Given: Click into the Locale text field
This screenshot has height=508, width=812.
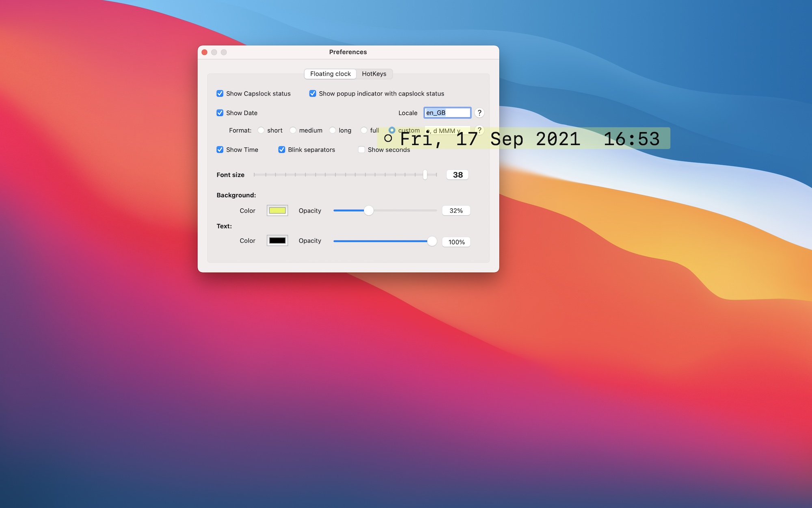Looking at the screenshot, I should click(447, 113).
